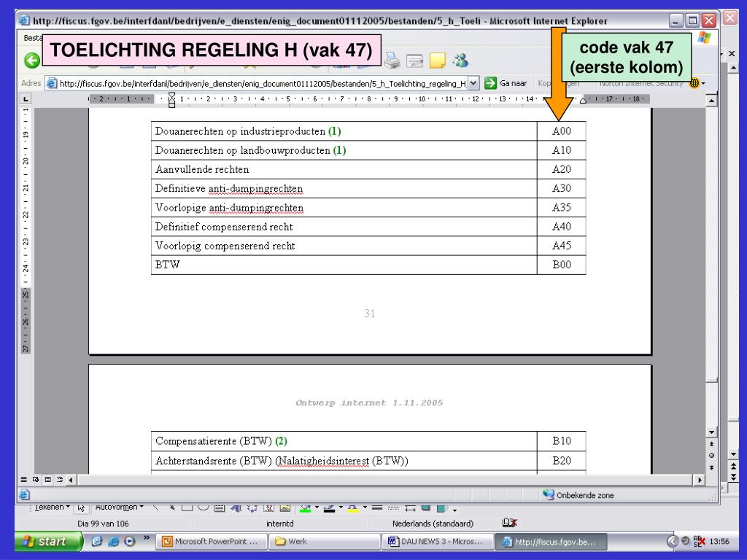Open the Autovormen dropdown menu
Screen dimensions: 747x560
[119, 507]
